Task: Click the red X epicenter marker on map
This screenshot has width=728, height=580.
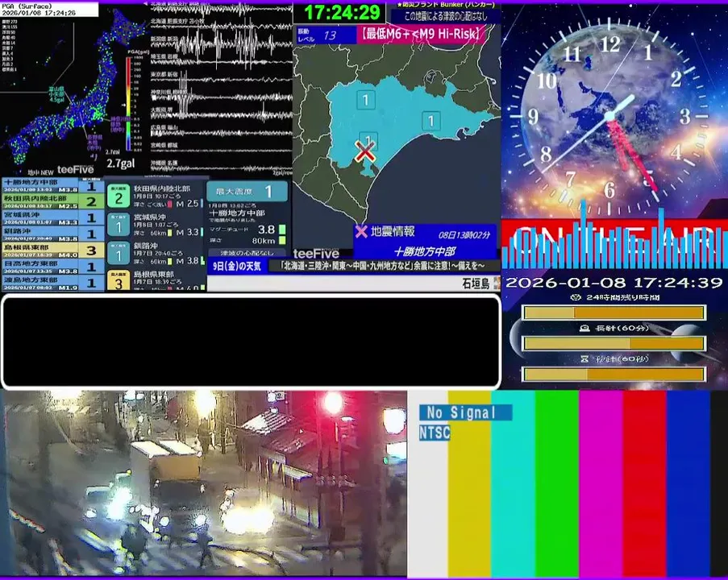Action: (365, 151)
